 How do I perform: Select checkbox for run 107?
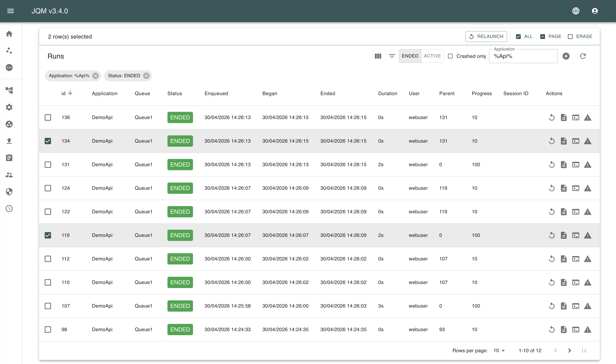coord(48,306)
